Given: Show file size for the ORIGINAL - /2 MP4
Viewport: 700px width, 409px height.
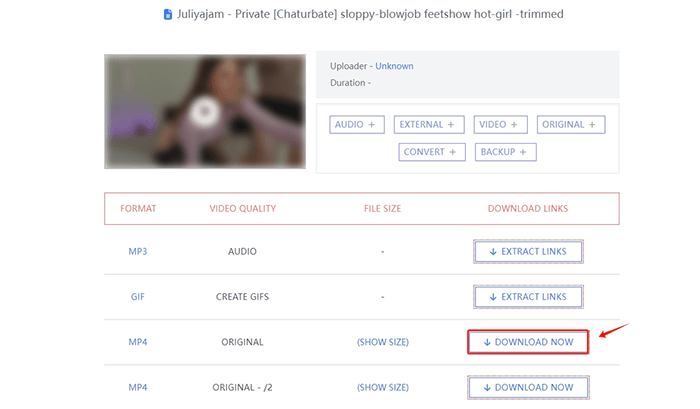Looking at the screenshot, I should pyautogui.click(x=382, y=387).
